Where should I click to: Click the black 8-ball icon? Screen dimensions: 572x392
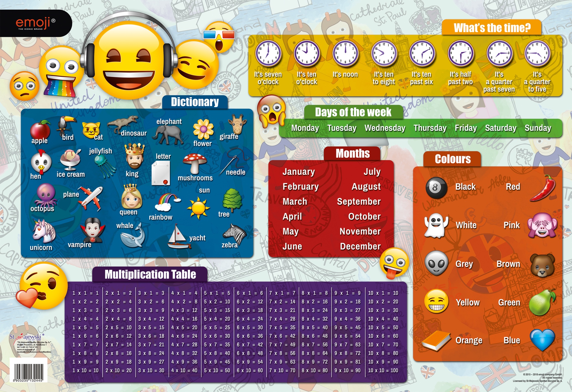[x=436, y=188]
